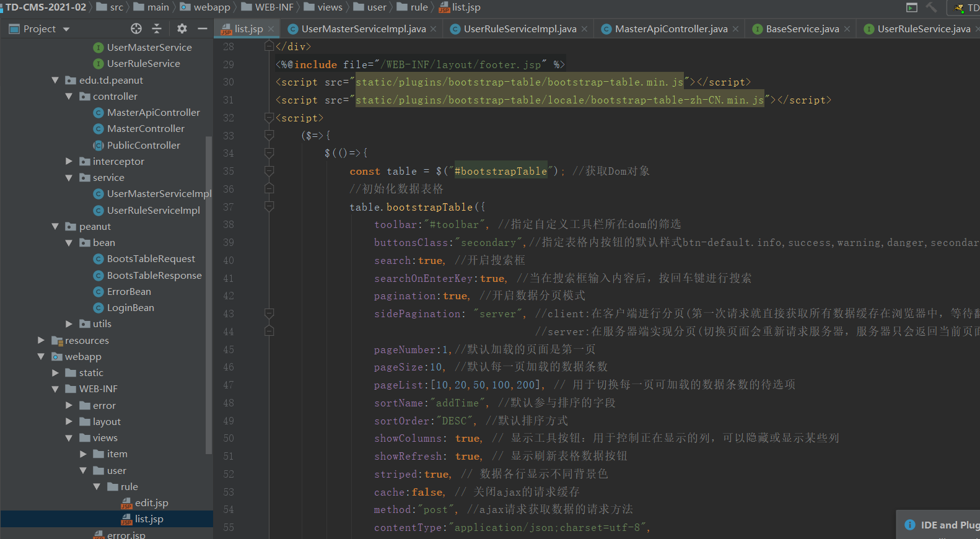Click webapp breadcrumb folder
This screenshot has height=539, width=980.
point(205,7)
